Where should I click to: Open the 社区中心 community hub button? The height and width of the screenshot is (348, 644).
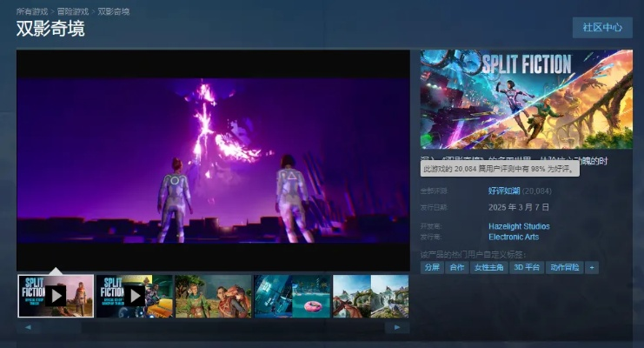602,28
